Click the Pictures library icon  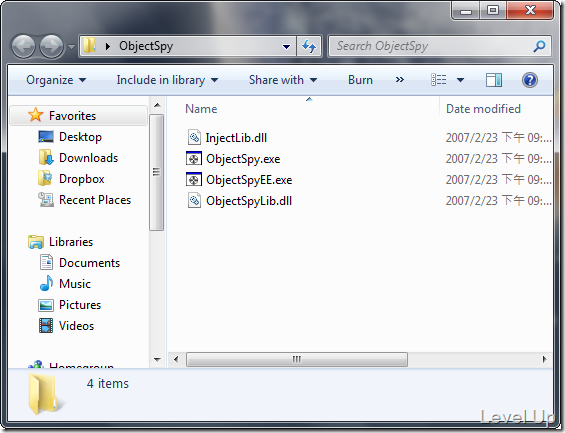46,305
